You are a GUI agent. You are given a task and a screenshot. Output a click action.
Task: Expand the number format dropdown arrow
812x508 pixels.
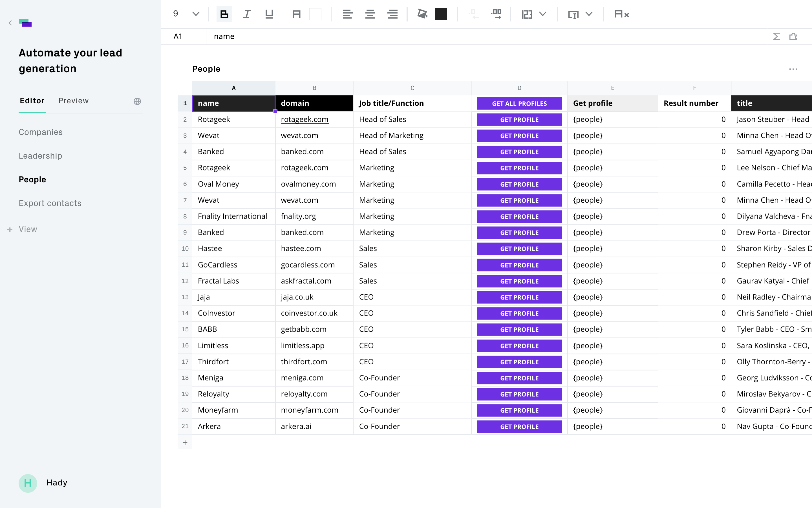tap(543, 14)
